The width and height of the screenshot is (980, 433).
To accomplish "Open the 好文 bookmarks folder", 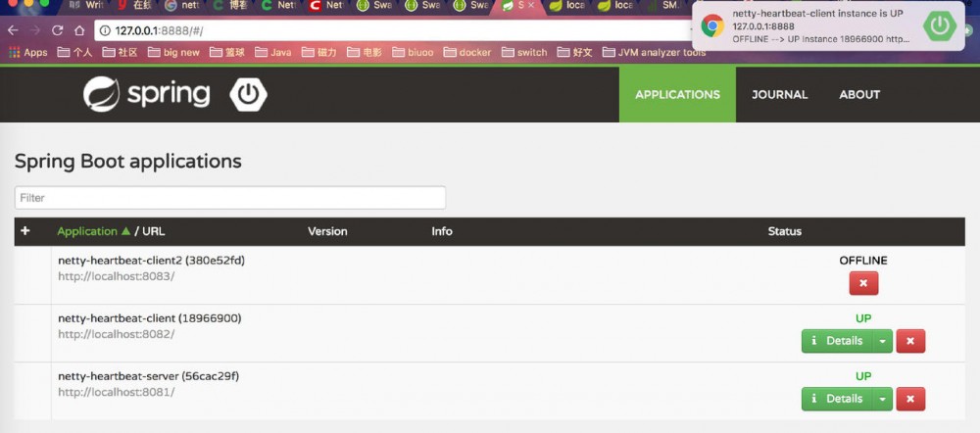I will [x=575, y=53].
